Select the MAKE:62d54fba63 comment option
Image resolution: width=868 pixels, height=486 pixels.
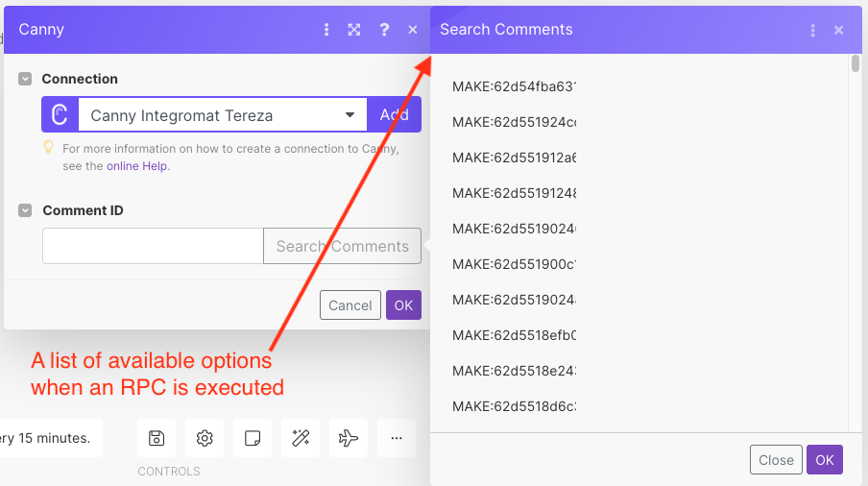coord(514,87)
